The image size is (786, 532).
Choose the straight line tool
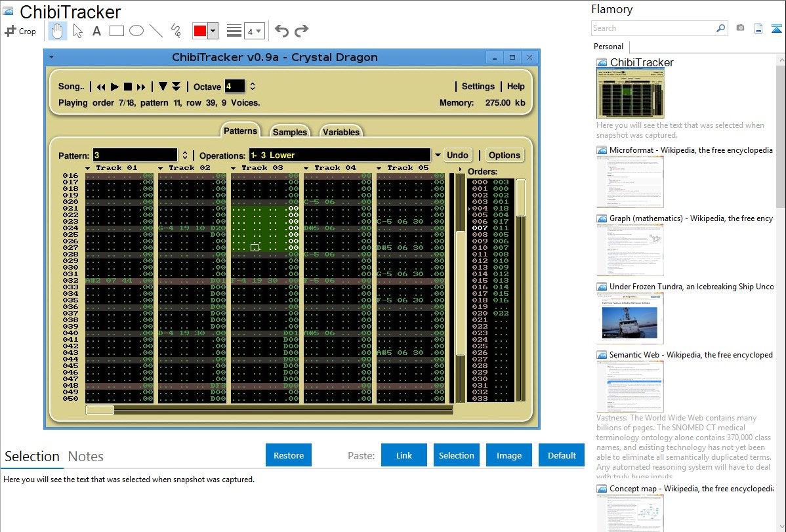(156, 31)
